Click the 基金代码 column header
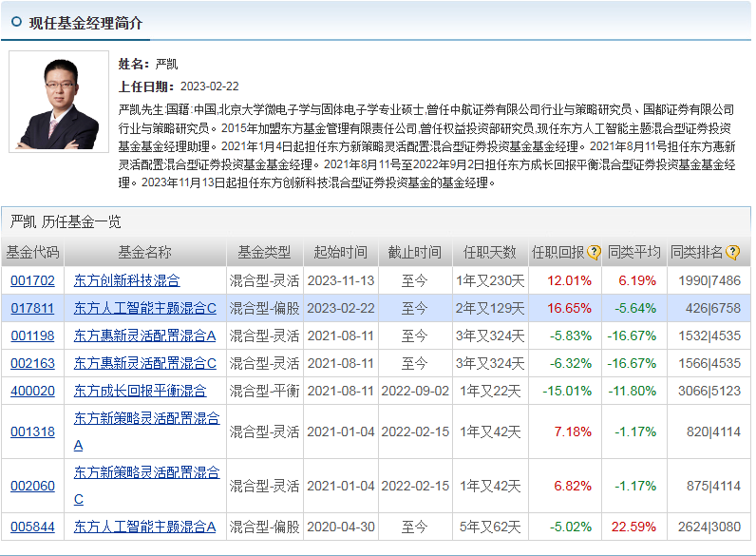The width and height of the screenshot is (756, 556). pos(33,252)
